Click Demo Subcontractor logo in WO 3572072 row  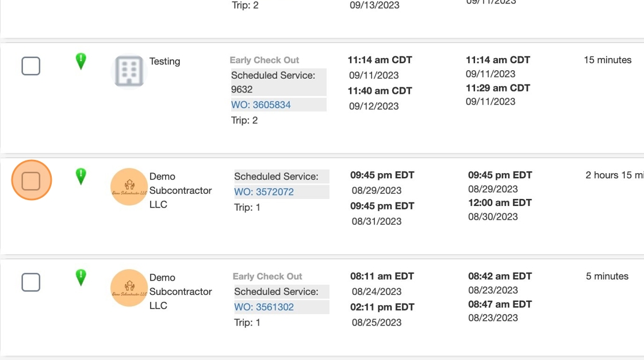129,187
